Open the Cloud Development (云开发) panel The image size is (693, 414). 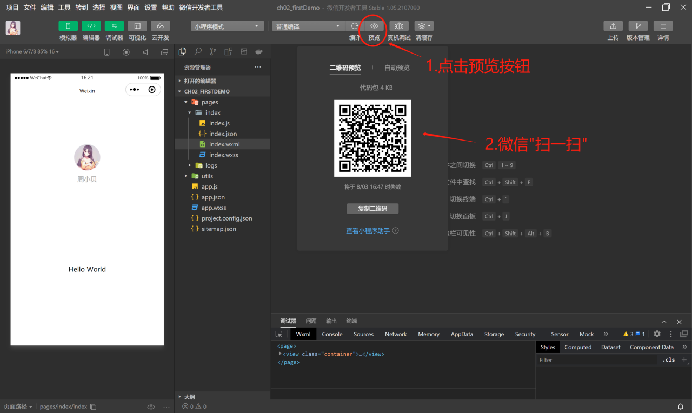[x=160, y=26]
